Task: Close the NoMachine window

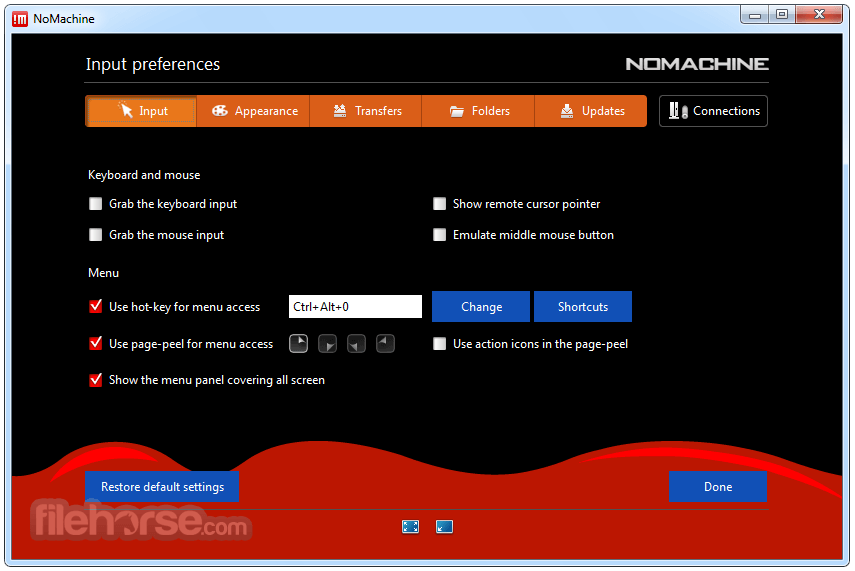Action: pyautogui.click(x=819, y=15)
